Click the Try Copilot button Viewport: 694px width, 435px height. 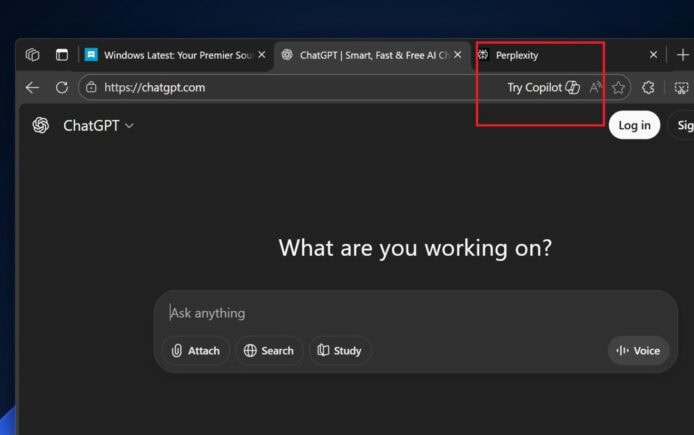click(x=543, y=88)
